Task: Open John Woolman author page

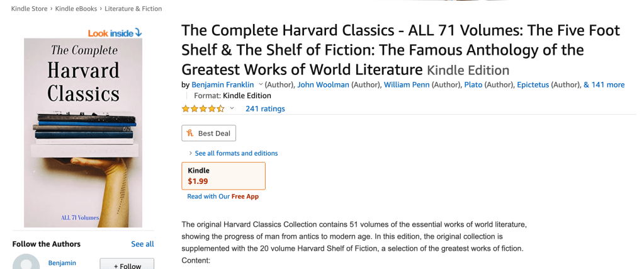Action: coord(324,84)
